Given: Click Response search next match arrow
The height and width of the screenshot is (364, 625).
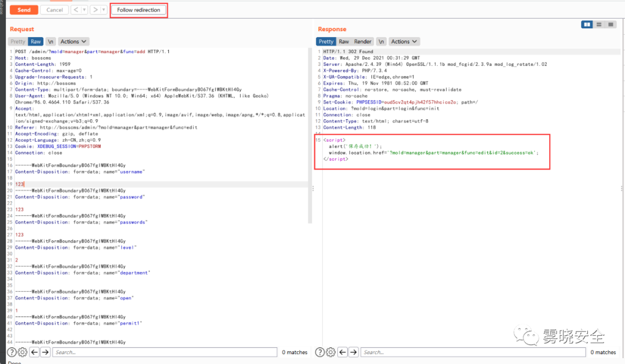Looking at the screenshot, I should pos(353,352).
